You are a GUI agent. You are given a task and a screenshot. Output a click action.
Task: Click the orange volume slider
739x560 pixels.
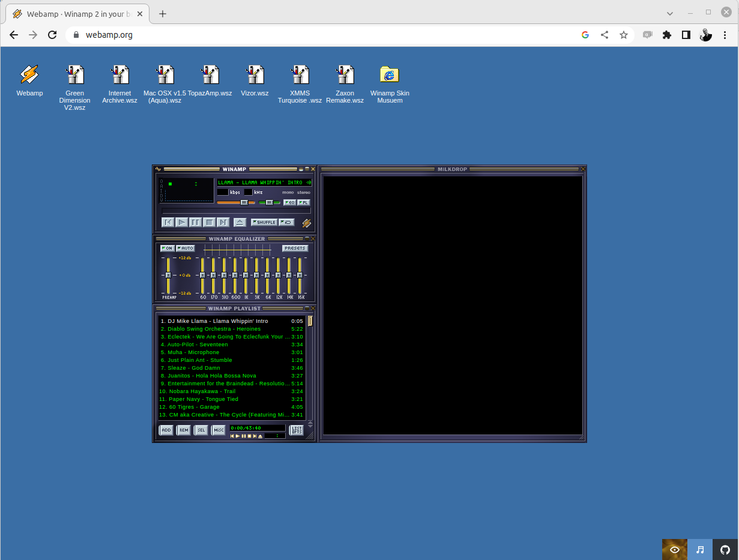point(234,202)
